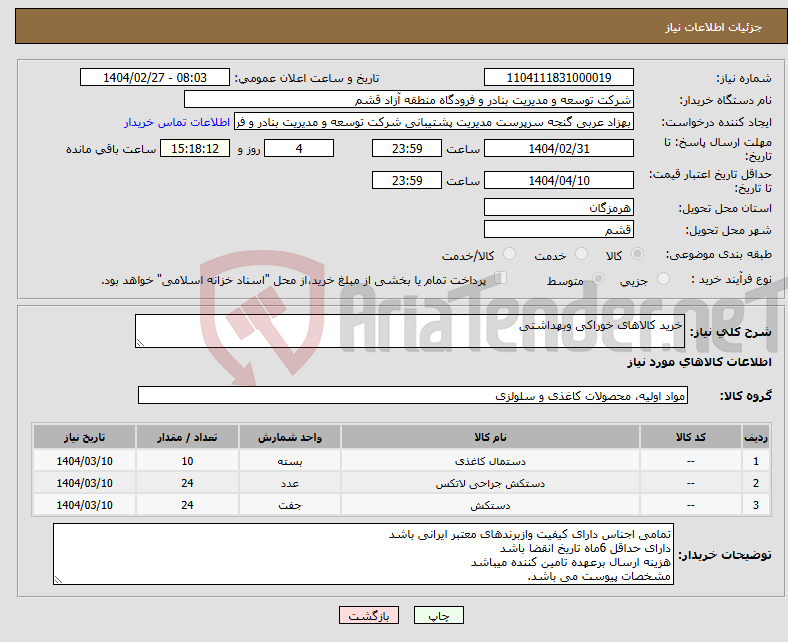Click the price validity time 23:59 field
The image size is (788, 642).
(x=407, y=180)
